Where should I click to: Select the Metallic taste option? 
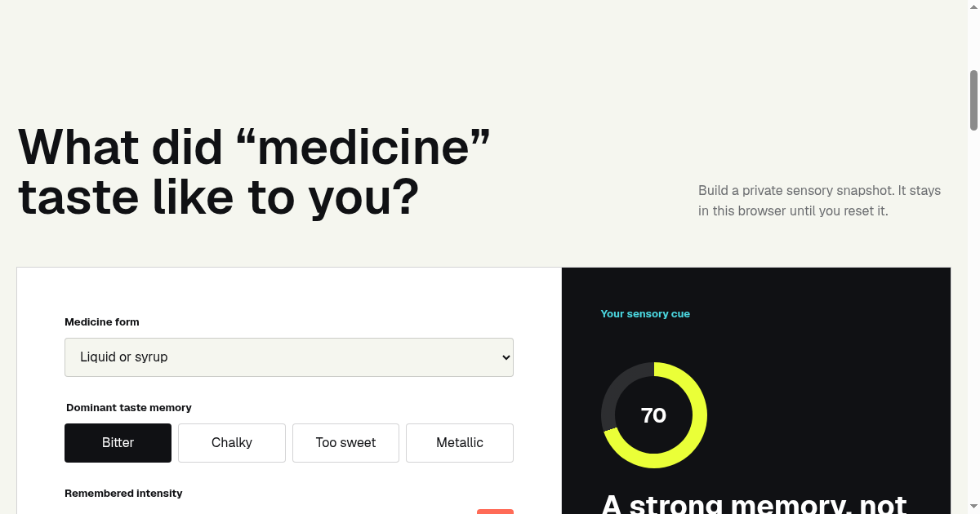point(460,443)
